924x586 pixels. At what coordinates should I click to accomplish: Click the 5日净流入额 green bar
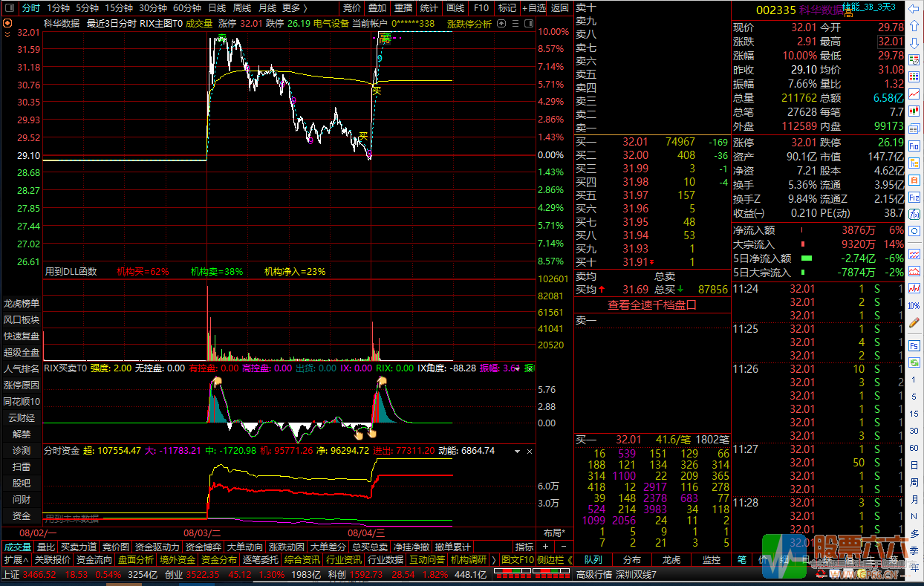[x=806, y=258]
